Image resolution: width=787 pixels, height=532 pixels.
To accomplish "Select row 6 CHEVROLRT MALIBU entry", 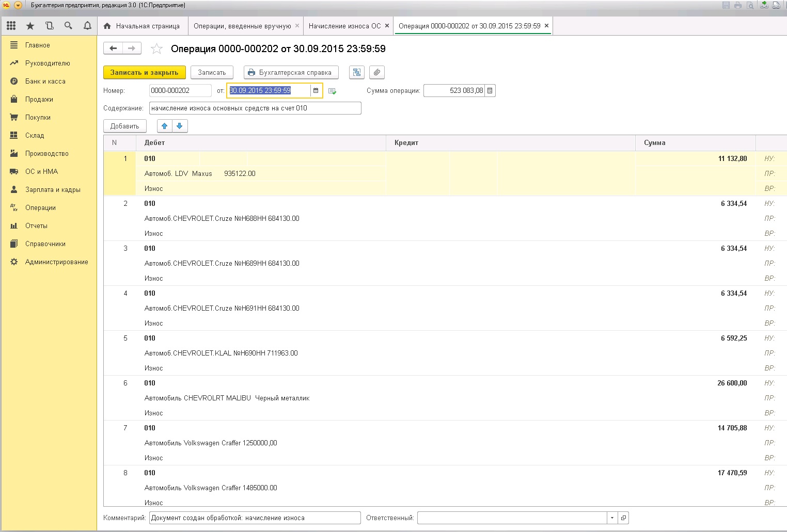I will click(x=227, y=398).
